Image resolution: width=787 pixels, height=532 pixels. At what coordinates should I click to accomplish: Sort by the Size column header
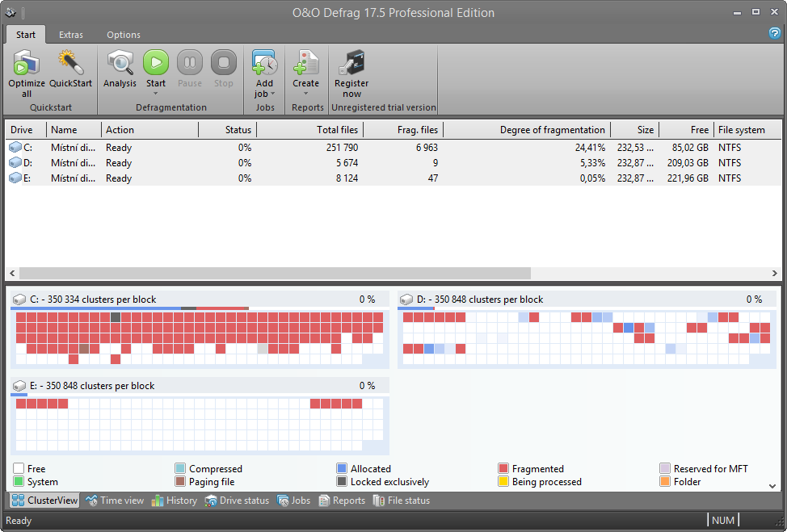pyautogui.click(x=635, y=130)
